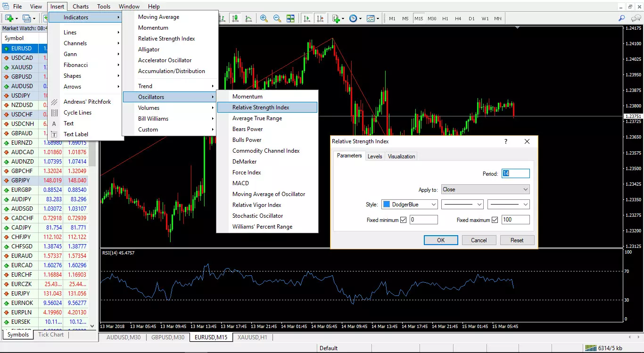Select the H4 timeframe button
Viewport: 644px width, 353px height.
coord(458,18)
